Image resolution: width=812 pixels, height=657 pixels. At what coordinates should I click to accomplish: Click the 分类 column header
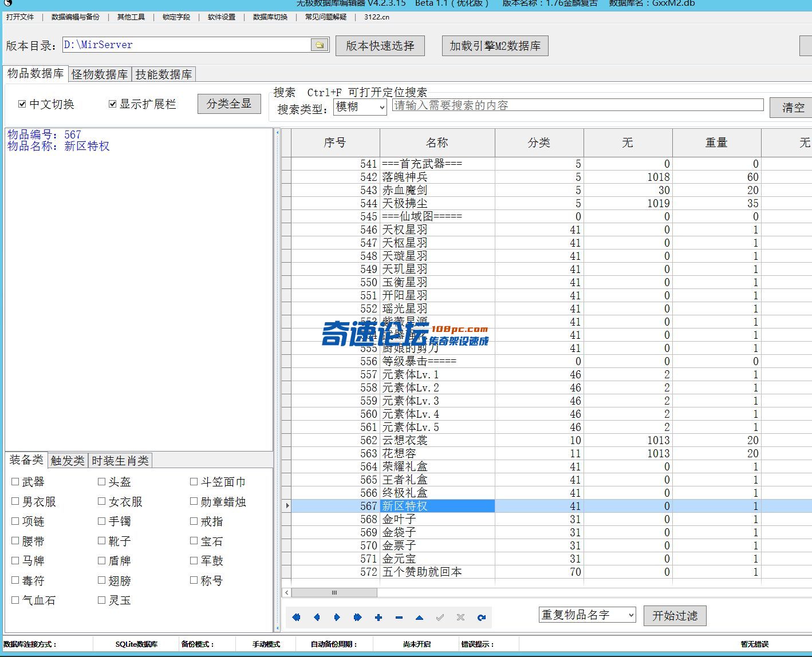click(x=539, y=143)
